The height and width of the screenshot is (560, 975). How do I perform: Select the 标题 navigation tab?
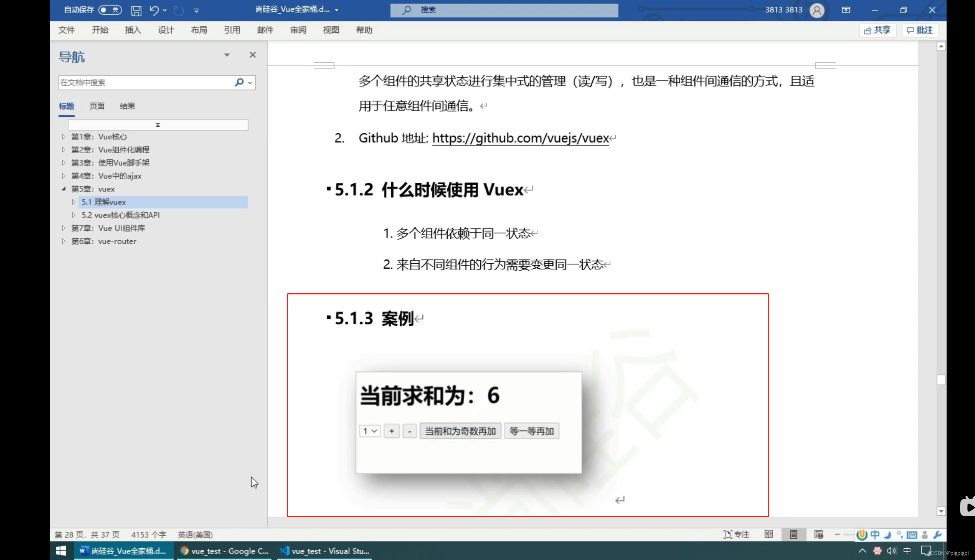(x=67, y=106)
